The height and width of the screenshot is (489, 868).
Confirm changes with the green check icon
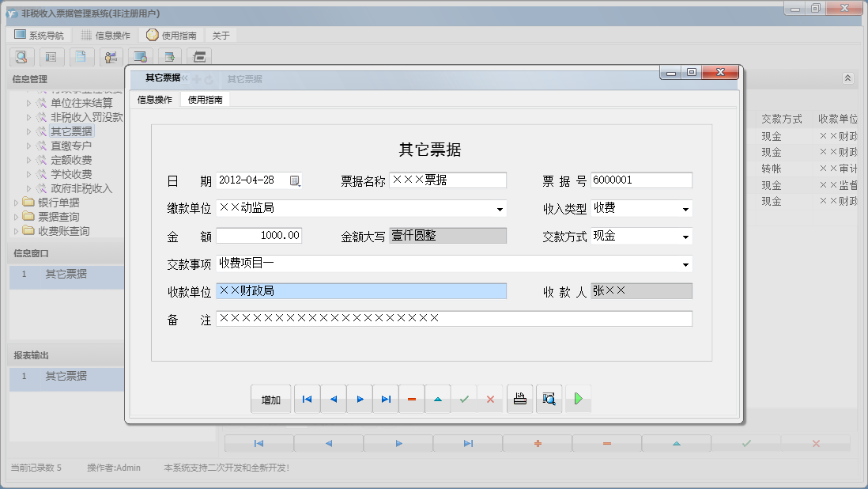point(465,399)
